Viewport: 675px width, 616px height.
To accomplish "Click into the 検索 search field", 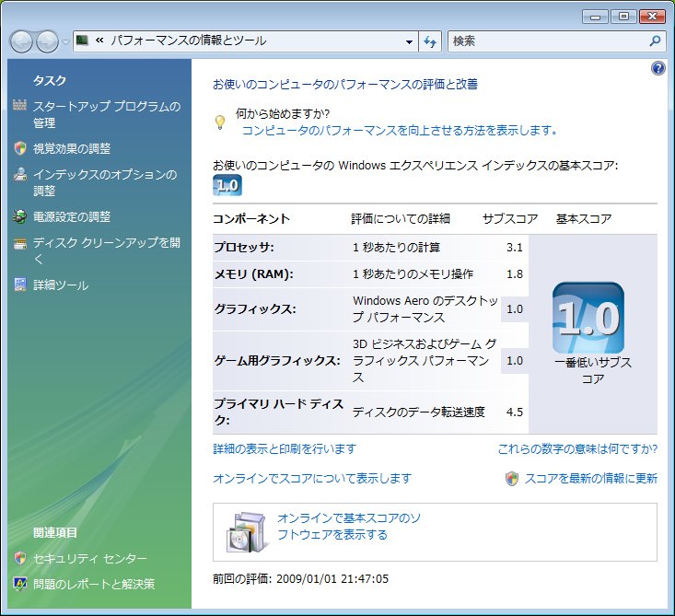I will coord(548,41).
